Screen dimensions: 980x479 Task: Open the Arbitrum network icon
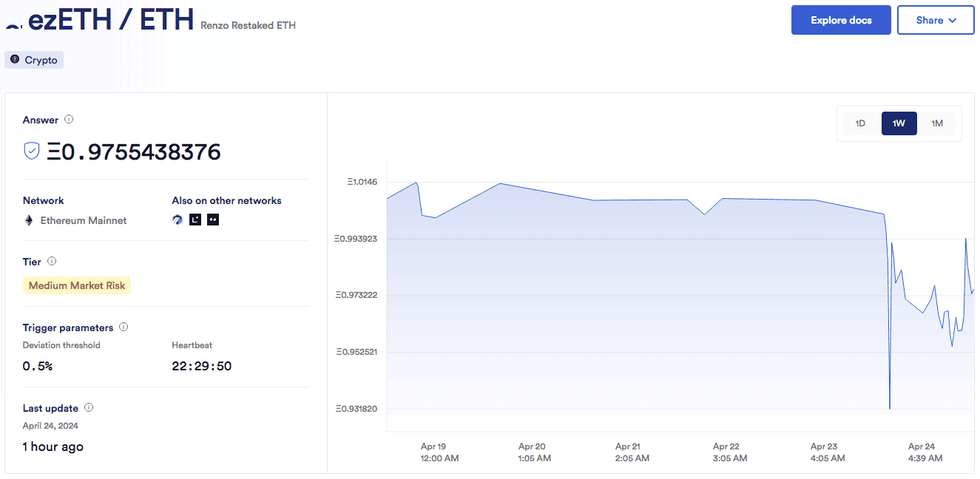click(178, 220)
